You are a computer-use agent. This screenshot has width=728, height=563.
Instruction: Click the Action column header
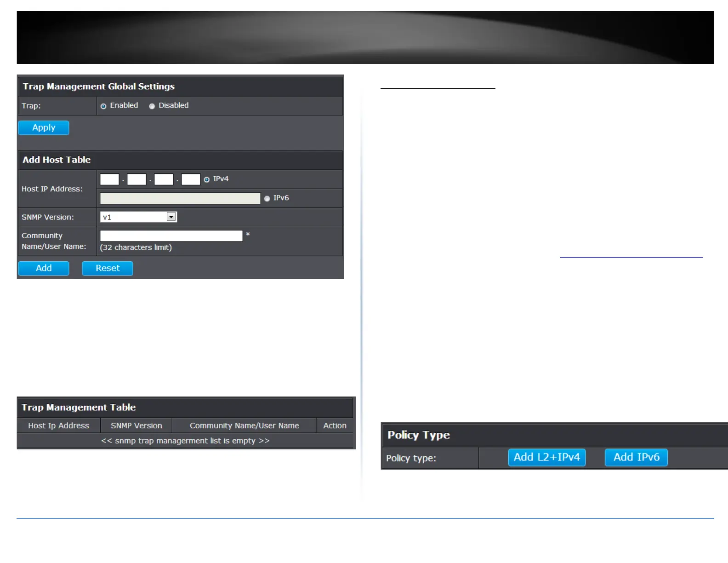point(335,426)
